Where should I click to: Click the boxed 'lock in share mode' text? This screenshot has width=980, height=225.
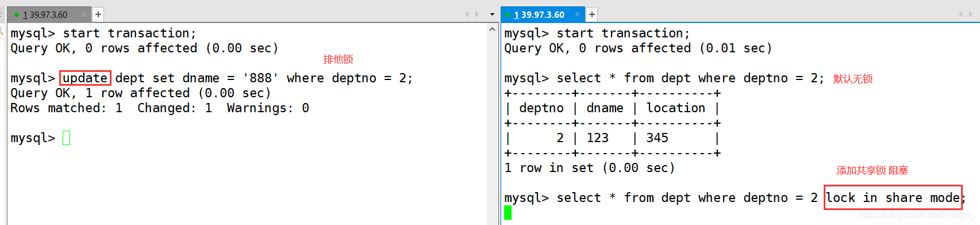pos(893,198)
